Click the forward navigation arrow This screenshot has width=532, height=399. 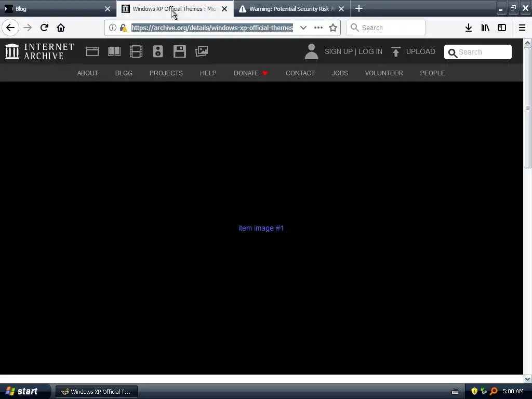(28, 28)
